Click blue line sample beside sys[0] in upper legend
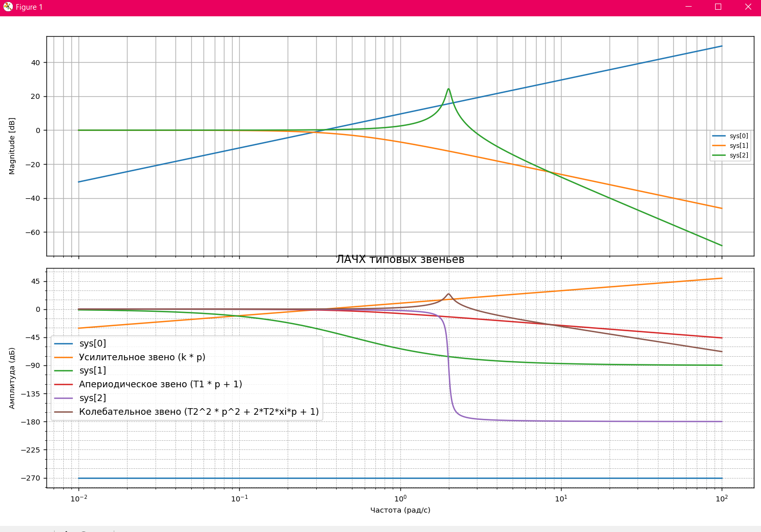The image size is (761, 532). [x=719, y=136]
